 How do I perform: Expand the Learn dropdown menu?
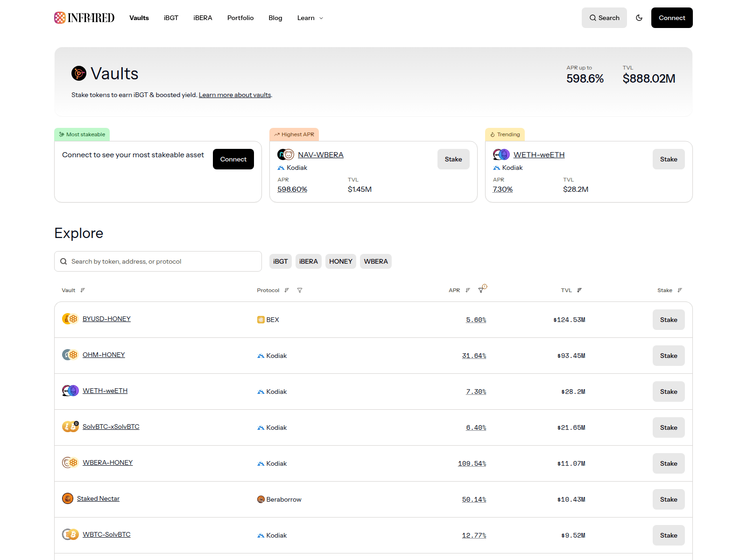click(310, 18)
